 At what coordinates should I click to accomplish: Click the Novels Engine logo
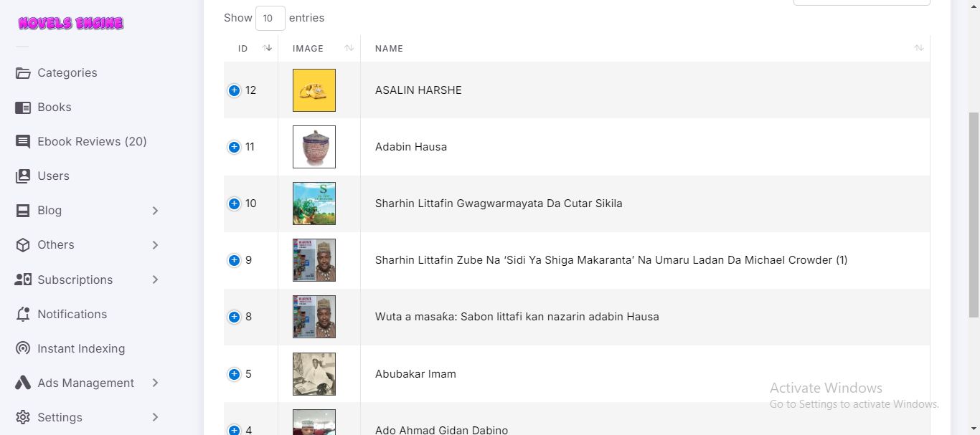click(71, 23)
